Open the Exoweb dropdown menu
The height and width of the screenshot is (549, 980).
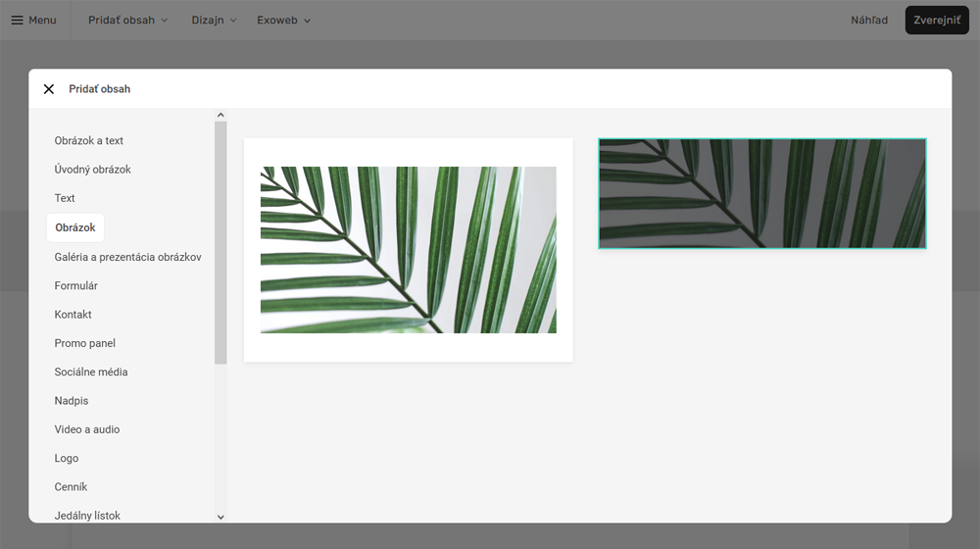284,20
